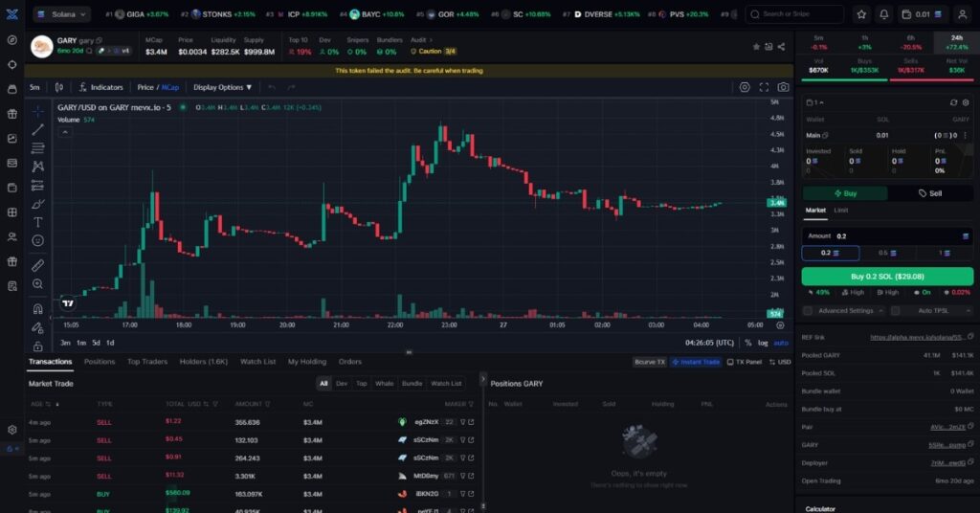Collapse the wallet count selector
This screenshot has width=980, height=513.
point(815,102)
